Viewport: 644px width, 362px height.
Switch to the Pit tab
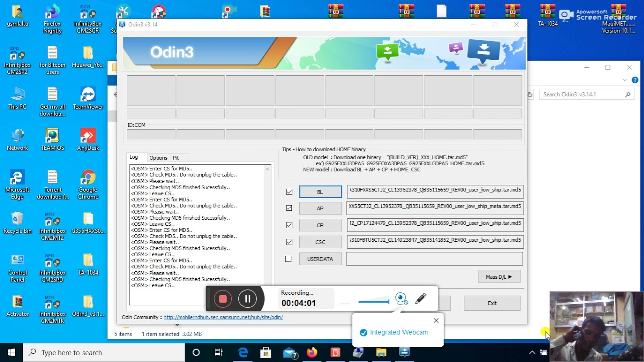coord(176,158)
